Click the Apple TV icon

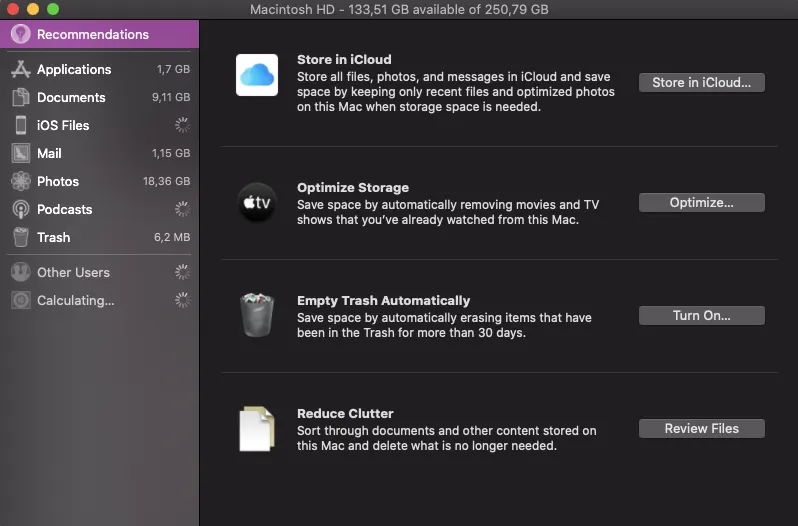257,202
